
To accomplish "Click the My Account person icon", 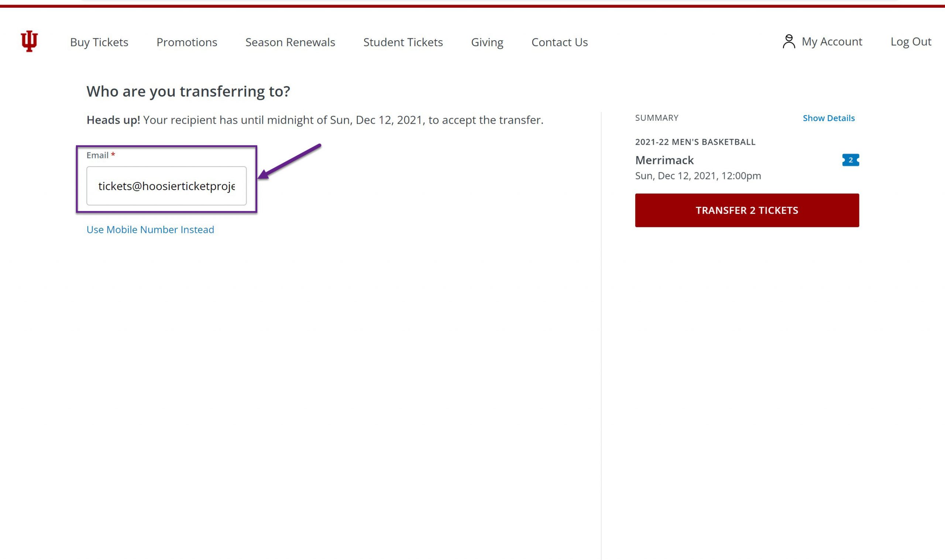I will click(x=789, y=41).
